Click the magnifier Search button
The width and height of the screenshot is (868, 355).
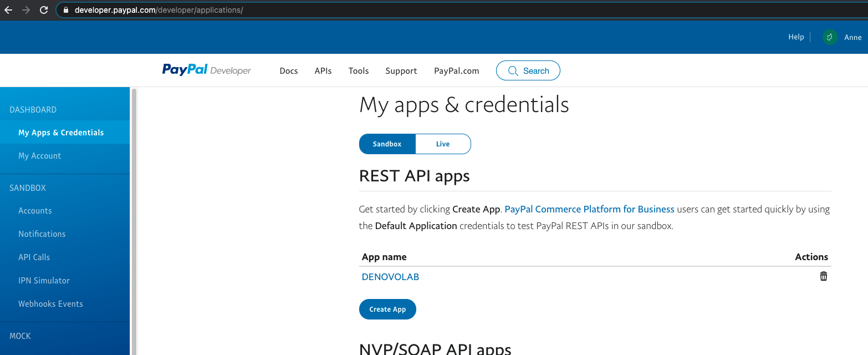[528, 70]
